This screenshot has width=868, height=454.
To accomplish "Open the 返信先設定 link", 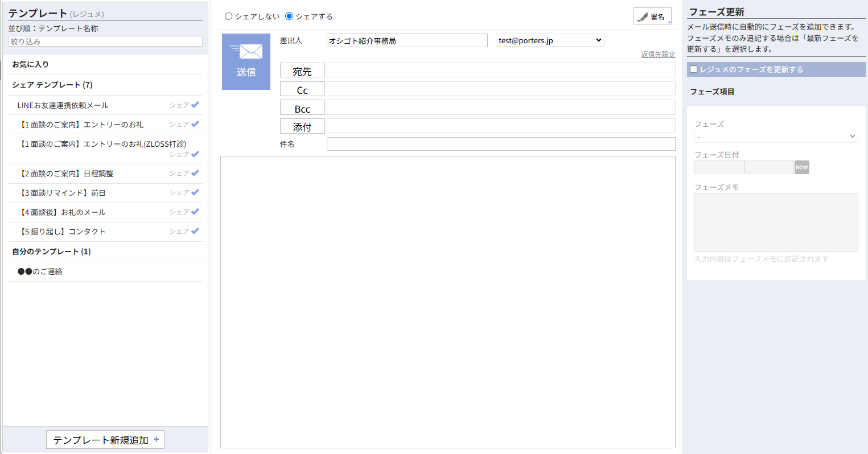I will coord(658,55).
